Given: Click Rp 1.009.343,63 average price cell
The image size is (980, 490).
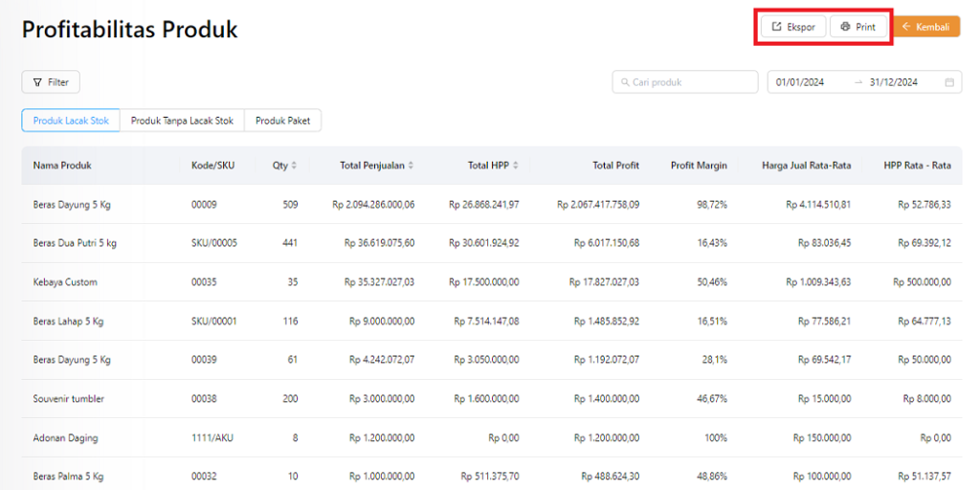Looking at the screenshot, I should pyautogui.click(x=819, y=282).
